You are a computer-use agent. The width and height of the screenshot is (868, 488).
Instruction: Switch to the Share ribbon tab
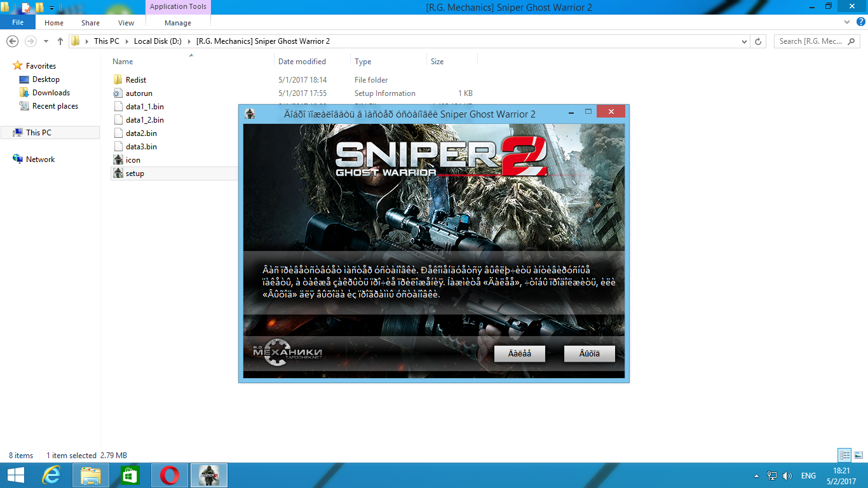coord(90,23)
